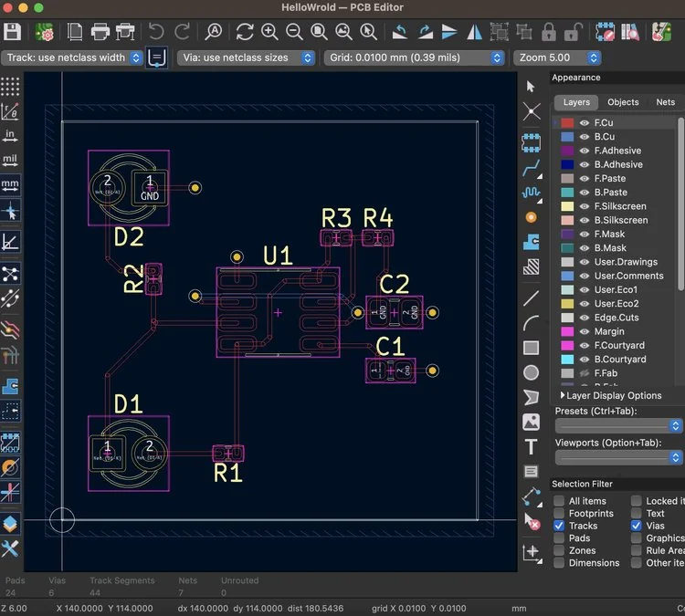Open the Find tool icon

tap(214, 32)
